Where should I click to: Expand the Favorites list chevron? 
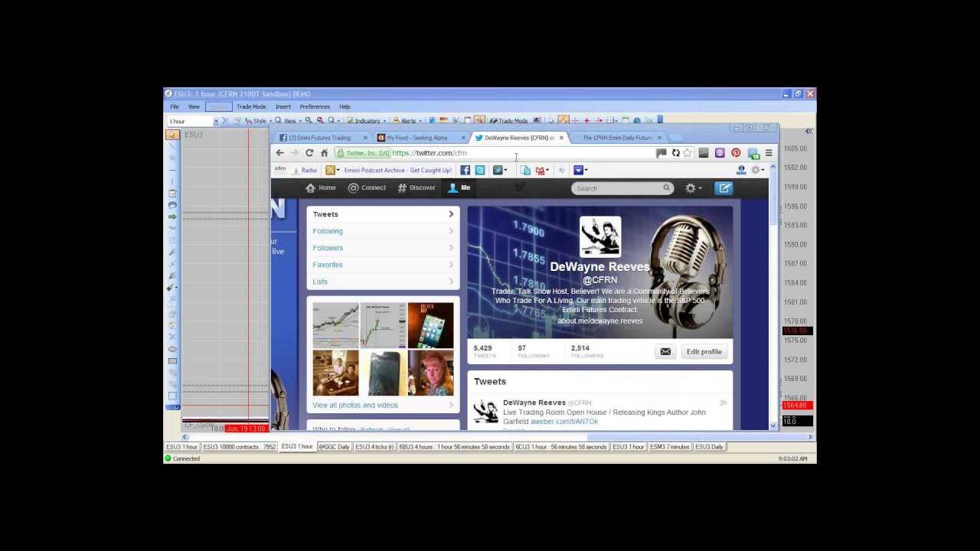pos(451,265)
